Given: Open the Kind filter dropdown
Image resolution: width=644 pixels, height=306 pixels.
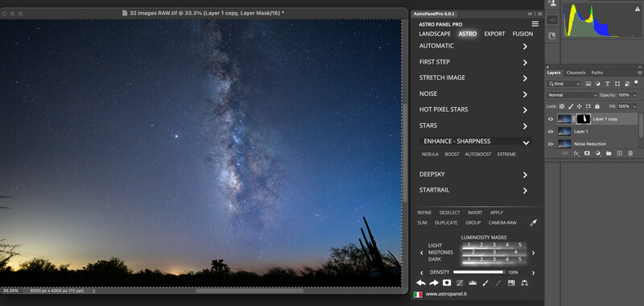Looking at the screenshot, I should 565,84.
